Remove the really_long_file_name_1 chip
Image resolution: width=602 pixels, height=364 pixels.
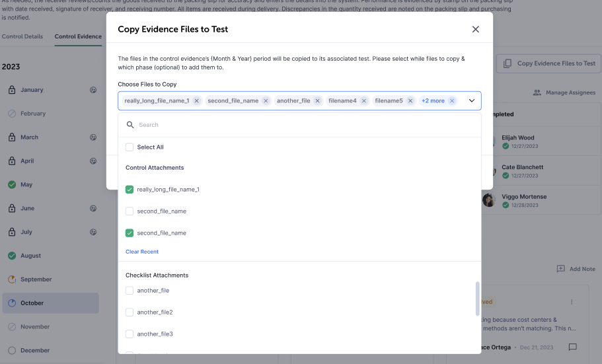(197, 101)
